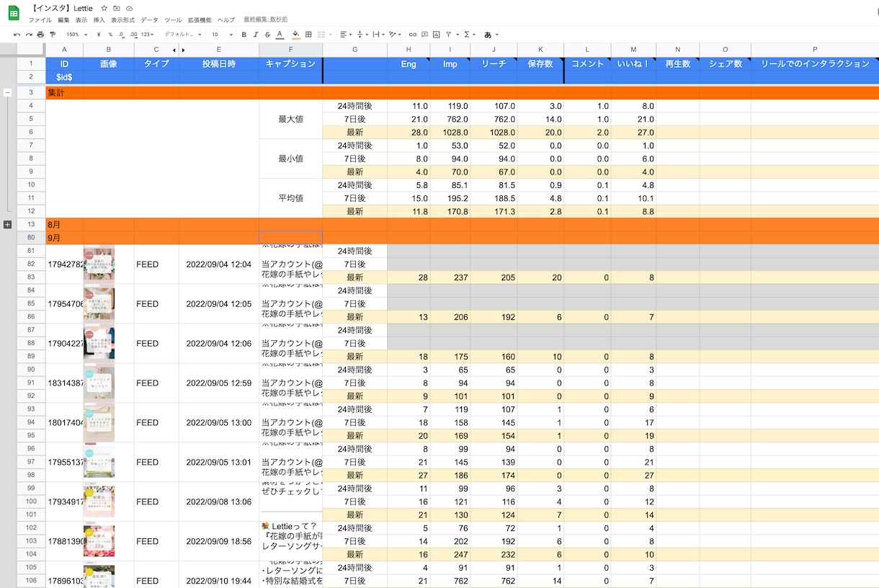879x588 pixels.
Task: Select the 保存数 column header cell
Action: click(x=540, y=63)
